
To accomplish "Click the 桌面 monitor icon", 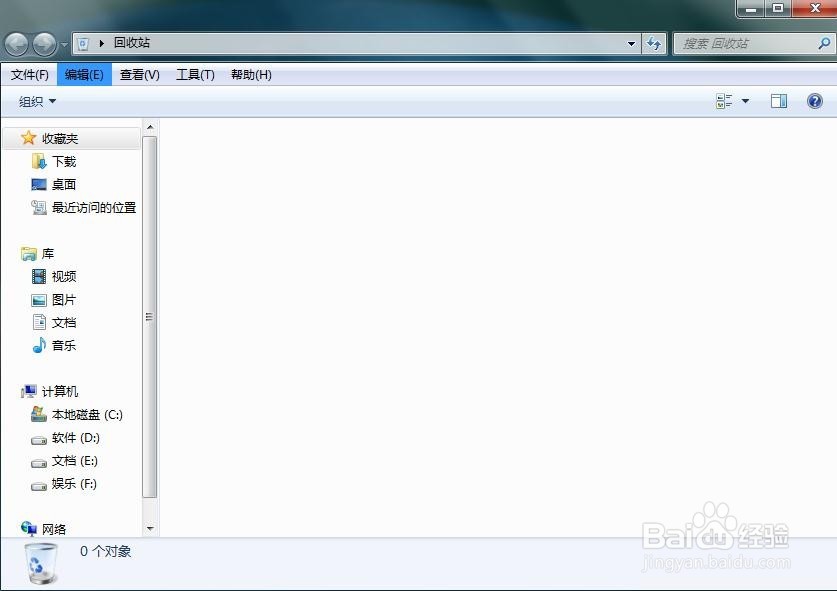I will click(39, 185).
